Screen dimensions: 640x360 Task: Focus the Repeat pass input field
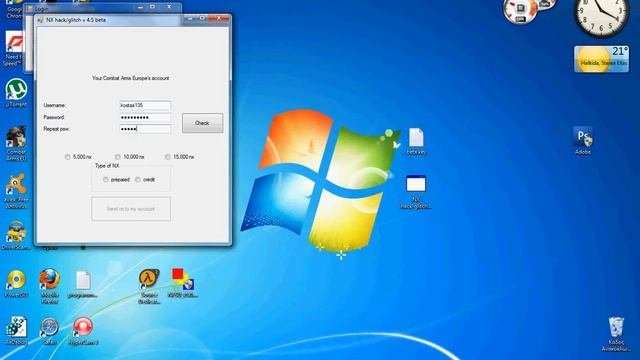click(x=145, y=129)
